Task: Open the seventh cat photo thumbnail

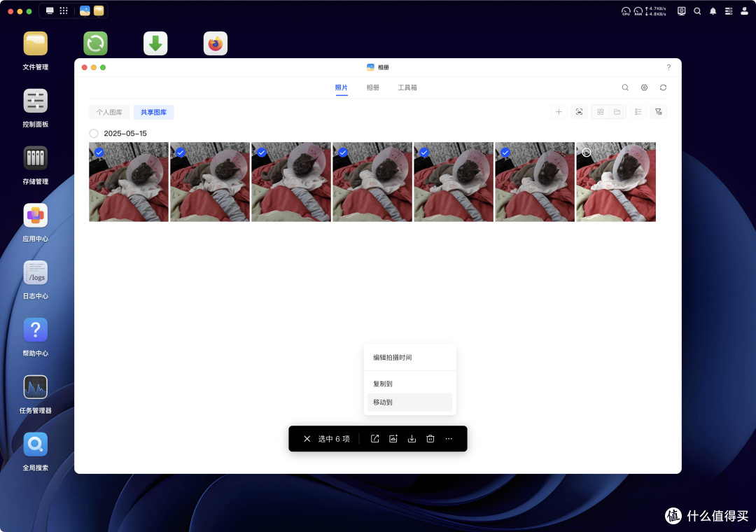Action: 616,182
